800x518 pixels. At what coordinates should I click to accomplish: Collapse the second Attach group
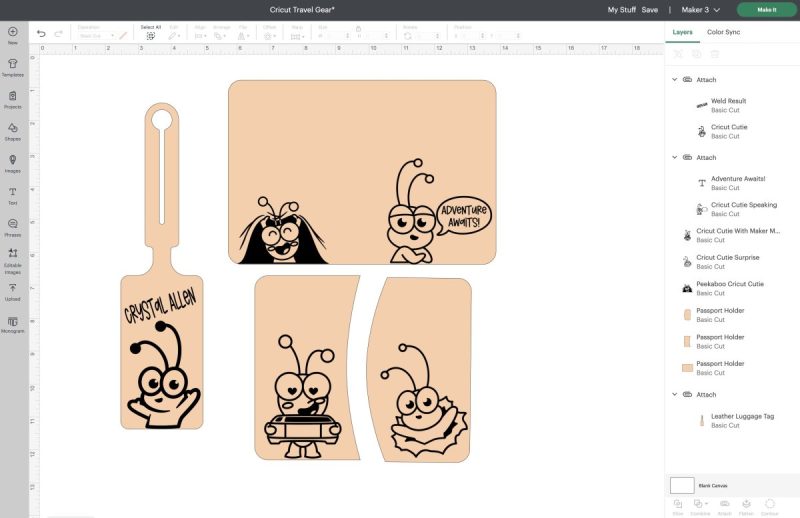(x=674, y=157)
